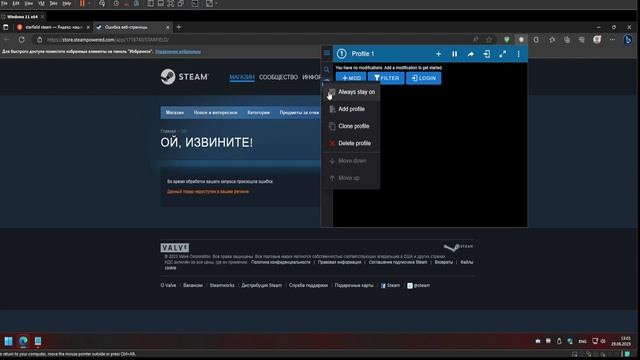
Task: Open the Bing sidebar icon
Action: pyautogui.click(x=628, y=40)
